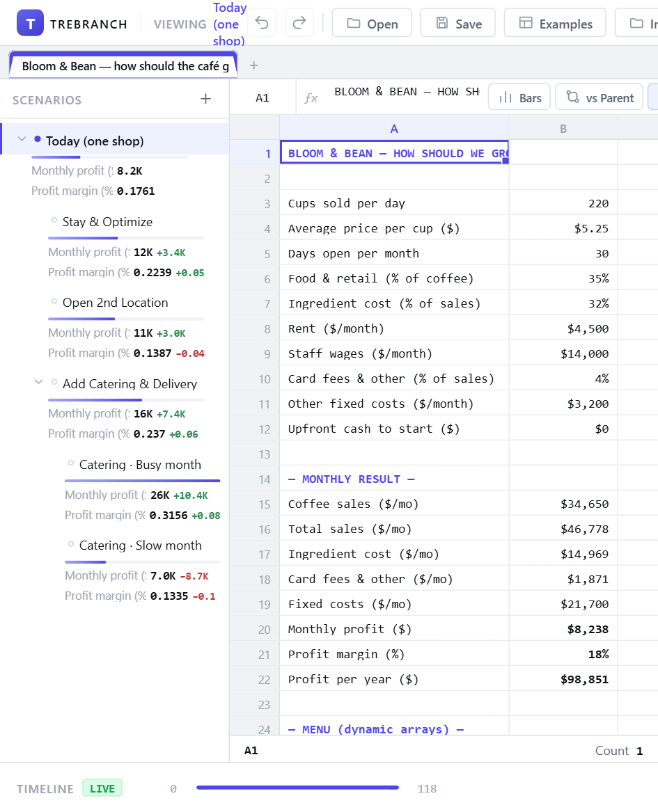
Task: Click the $5.25 average price cell
Action: (x=563, y=228)
